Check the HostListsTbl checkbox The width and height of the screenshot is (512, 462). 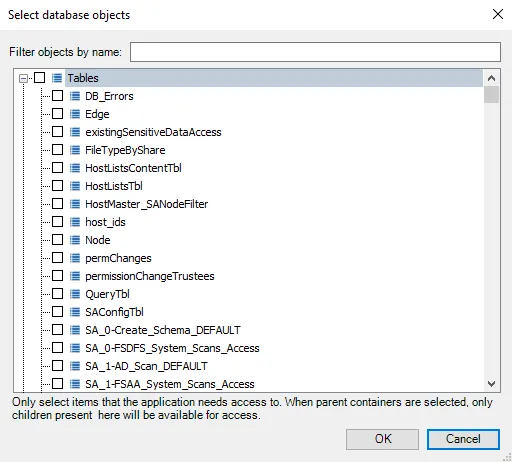pyautogui.click(x=57, y=186)
